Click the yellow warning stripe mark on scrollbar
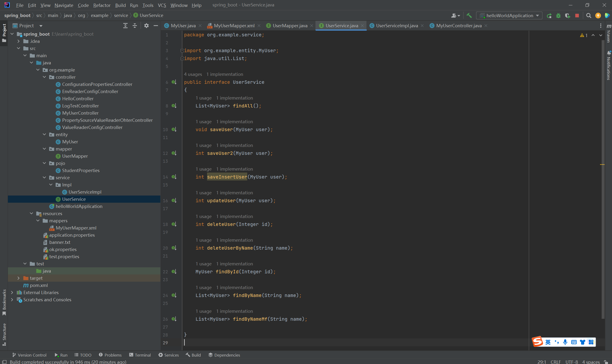 602,165
